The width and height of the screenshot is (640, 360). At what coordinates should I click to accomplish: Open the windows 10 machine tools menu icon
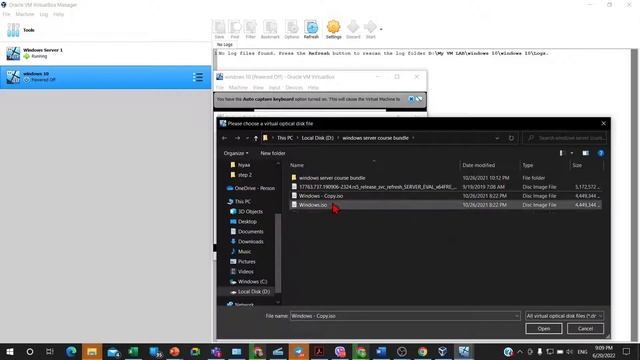(198, 77)
